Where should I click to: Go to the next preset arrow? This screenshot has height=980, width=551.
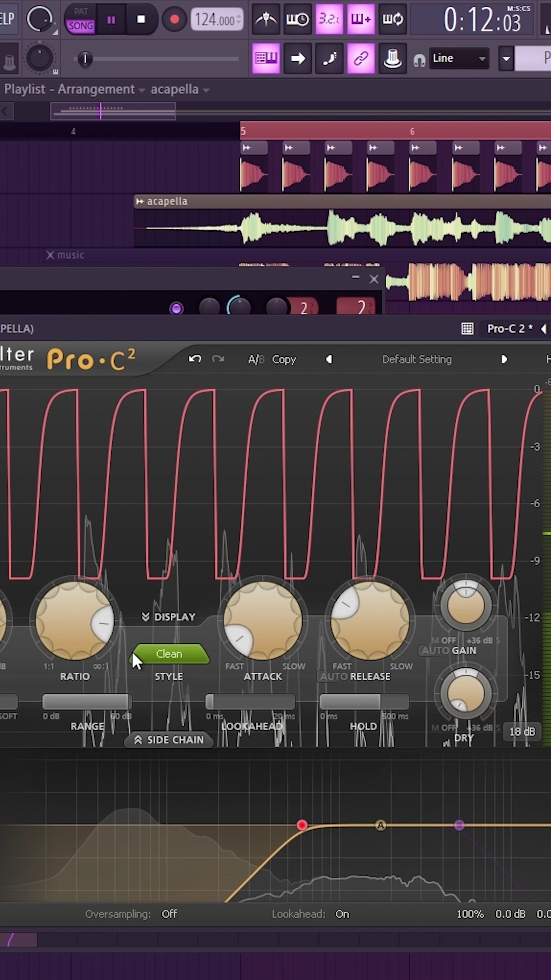pos(504,359)
